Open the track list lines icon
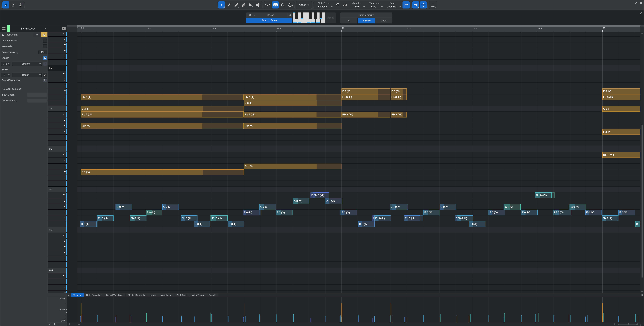This screenshot has height=326, width=644. 4,29
